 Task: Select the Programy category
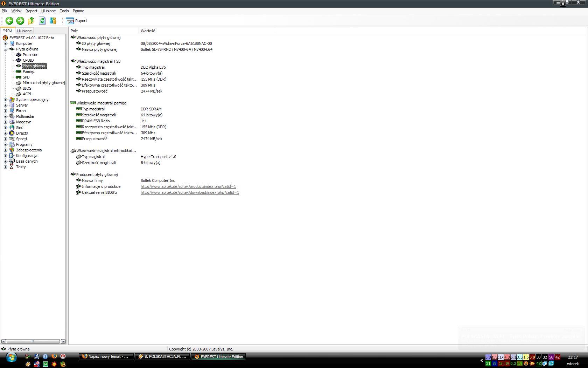24,144
